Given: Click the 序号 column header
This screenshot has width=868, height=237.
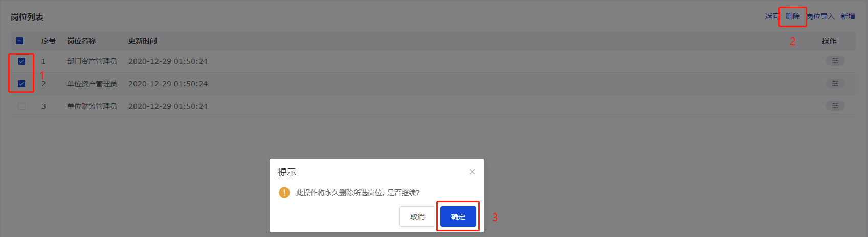Looking at the screenshot, I should click(x=49, y=41).
